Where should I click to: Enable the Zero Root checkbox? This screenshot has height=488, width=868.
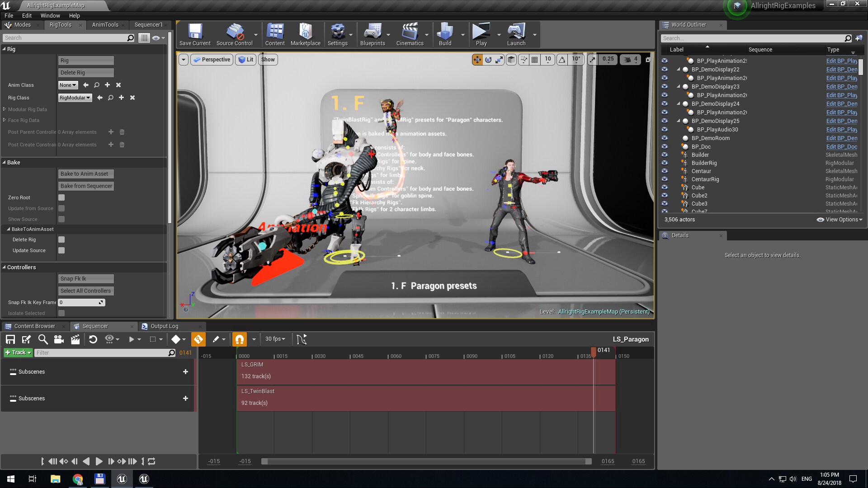[x=61, y=197]
